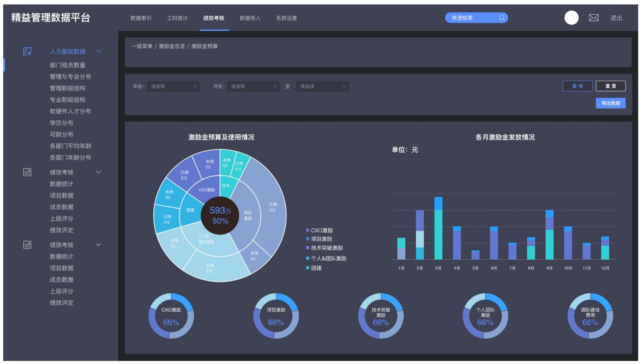Click the 重置 button
The width and height of the screenshot is (641, 364).
610,86
